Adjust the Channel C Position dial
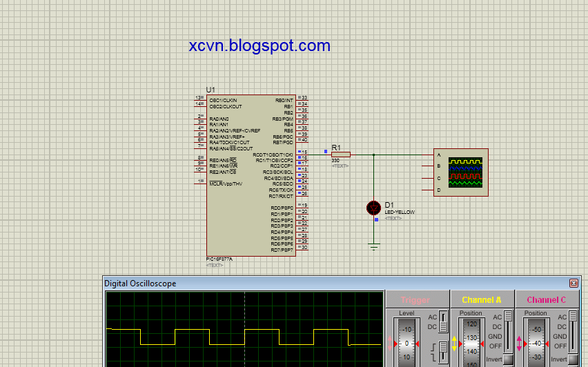Screen dimensions: 588x367 (x=536, y=343)
